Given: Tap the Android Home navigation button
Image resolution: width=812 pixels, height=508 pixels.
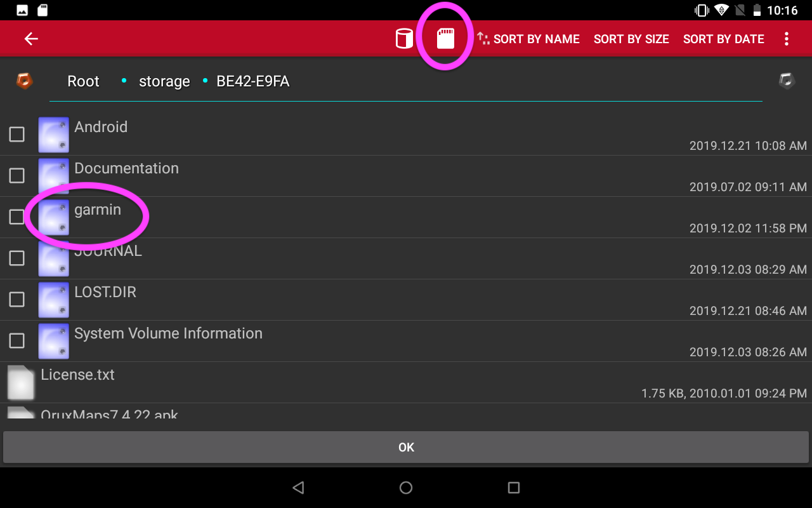Looking at the screenshot, I should (406, 488).
